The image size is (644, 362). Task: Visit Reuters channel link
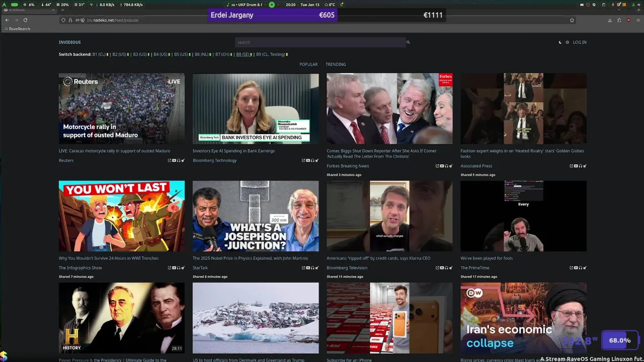coord(66,160)
